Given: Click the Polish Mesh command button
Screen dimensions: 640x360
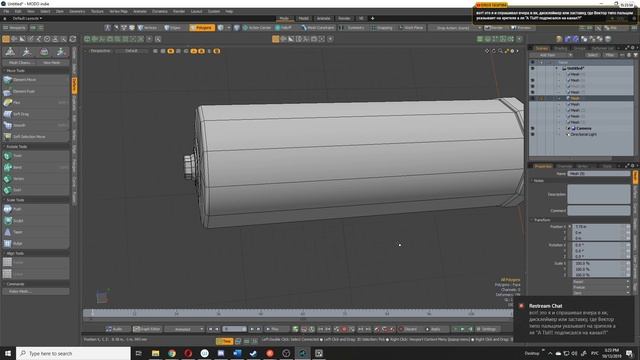Looking at the screenshot, I should point(36,291).
